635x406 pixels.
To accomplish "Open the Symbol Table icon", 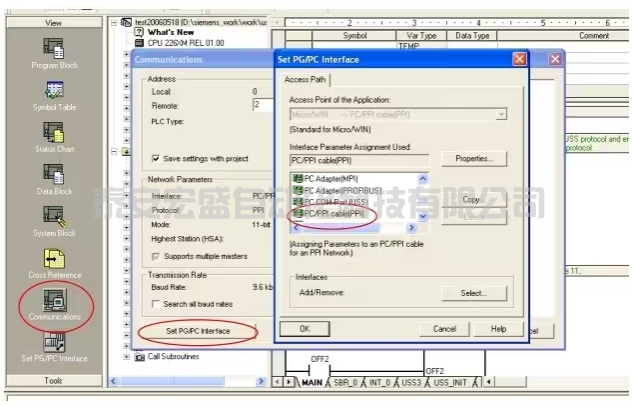I will [53, 92].
